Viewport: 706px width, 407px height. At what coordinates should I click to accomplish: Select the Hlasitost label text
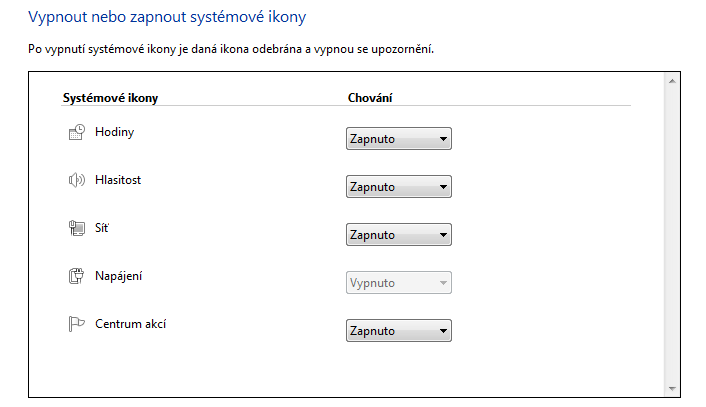pos(119,180)
